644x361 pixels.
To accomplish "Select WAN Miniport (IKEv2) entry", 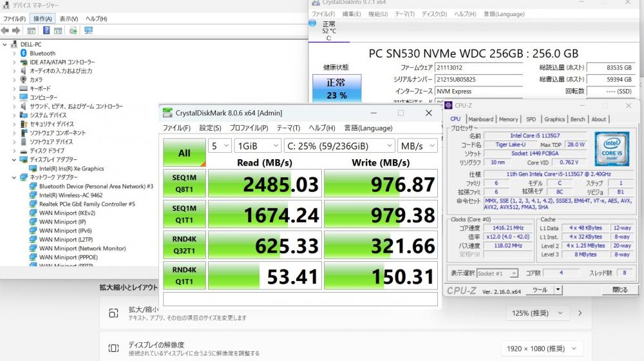I will tap(68, 213).
